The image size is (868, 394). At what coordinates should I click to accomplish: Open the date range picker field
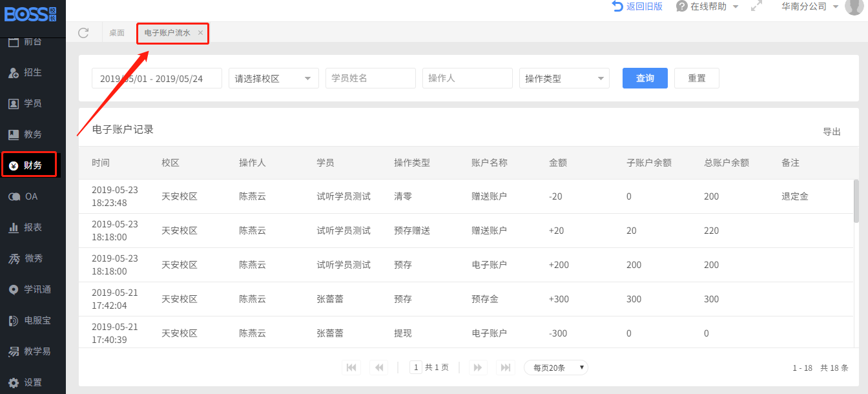coord(157,78)
